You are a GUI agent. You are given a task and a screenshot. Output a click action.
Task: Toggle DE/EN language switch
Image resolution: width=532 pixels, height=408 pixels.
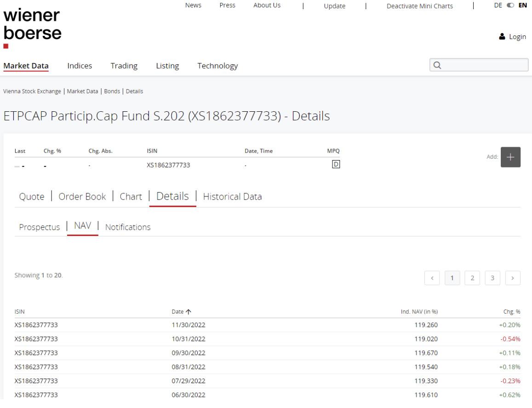[x=510, y=6]
